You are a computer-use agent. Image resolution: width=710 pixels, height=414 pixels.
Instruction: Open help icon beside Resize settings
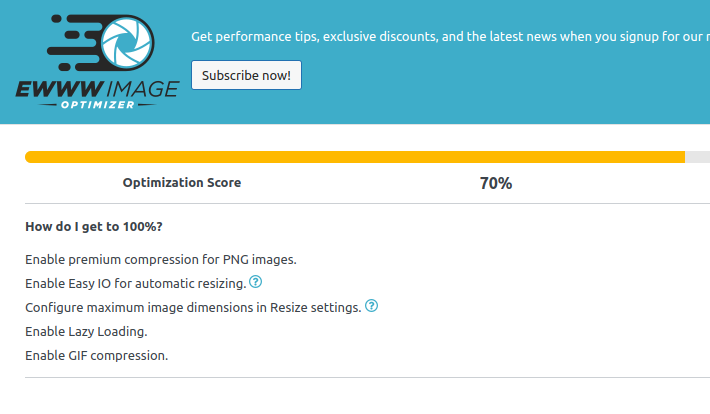click(371, 306)
